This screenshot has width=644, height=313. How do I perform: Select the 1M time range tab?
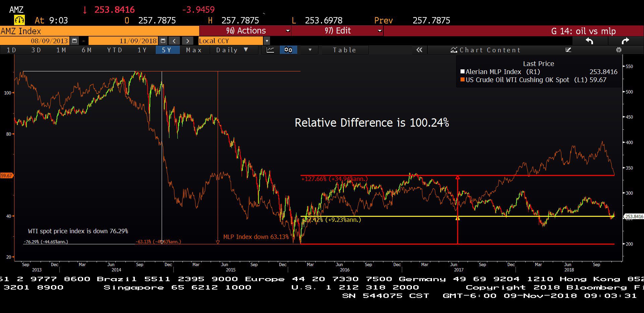pos(61,50)
